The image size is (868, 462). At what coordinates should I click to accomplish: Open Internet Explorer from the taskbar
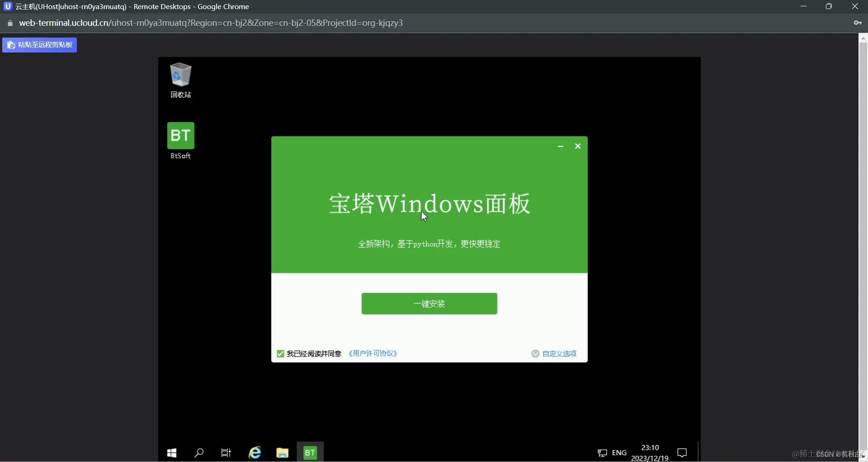tap(255, 452)
